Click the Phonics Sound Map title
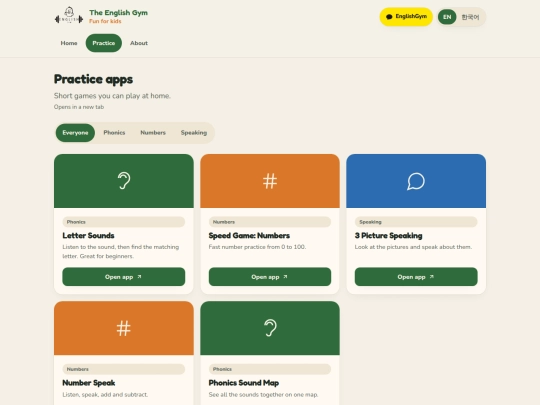This screenshot has height=405, width=540. point(243,383)
